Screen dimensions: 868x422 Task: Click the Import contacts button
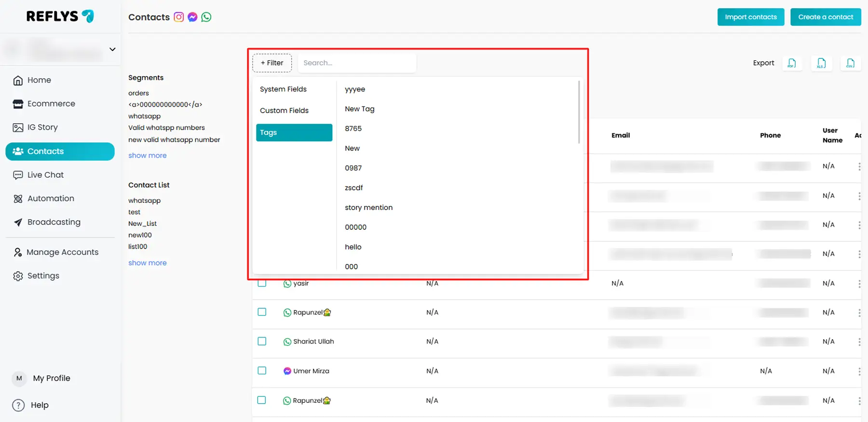tap(750, 17)
